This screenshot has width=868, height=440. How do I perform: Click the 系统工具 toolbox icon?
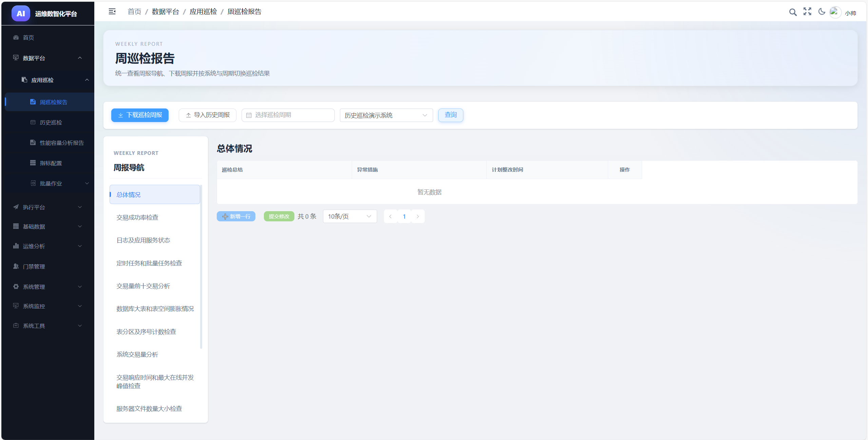tap(16, 325)
